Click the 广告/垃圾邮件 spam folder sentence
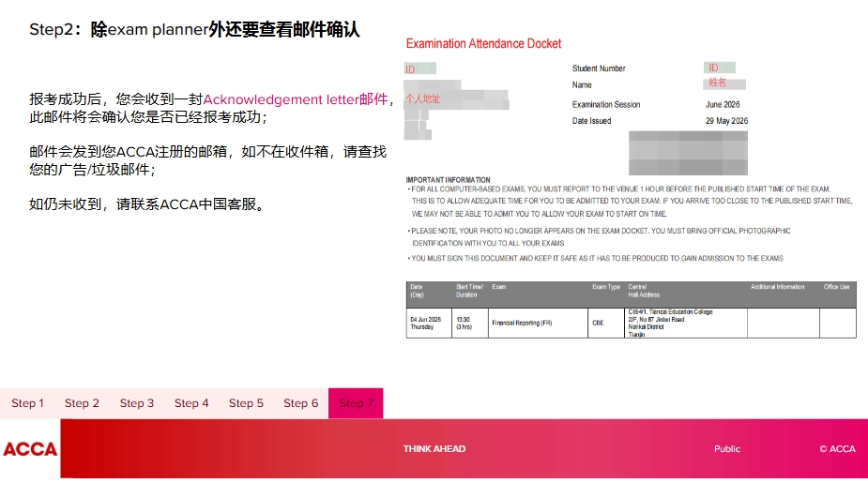Viewport: 868px width, 498px height. coord(207,160)
